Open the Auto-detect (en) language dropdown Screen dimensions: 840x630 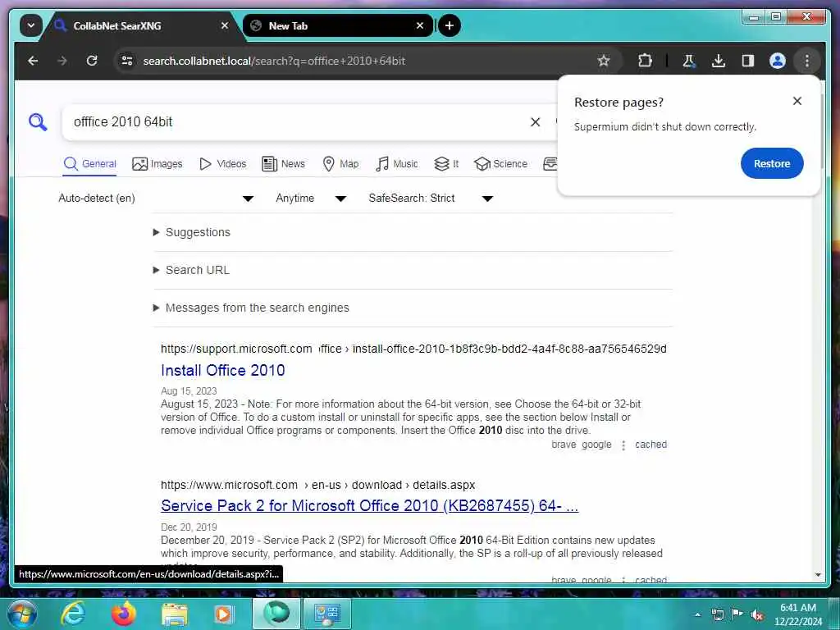tap(155, 199)
